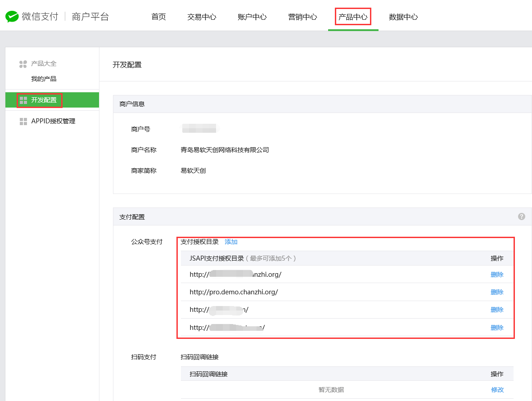
Task: Switch to 交易中心 tab
Action: pyautogui.click(x=202, y=17)
